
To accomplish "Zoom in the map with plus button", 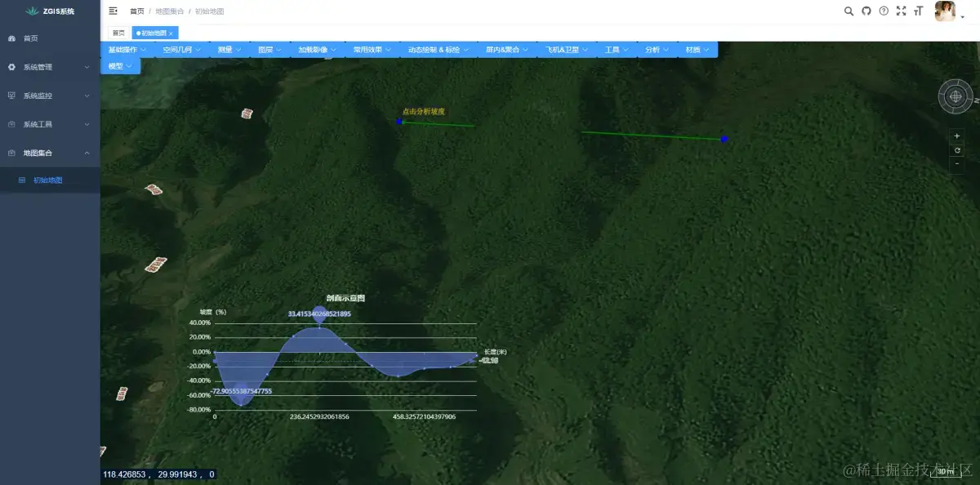I will [x=957, y=136].
